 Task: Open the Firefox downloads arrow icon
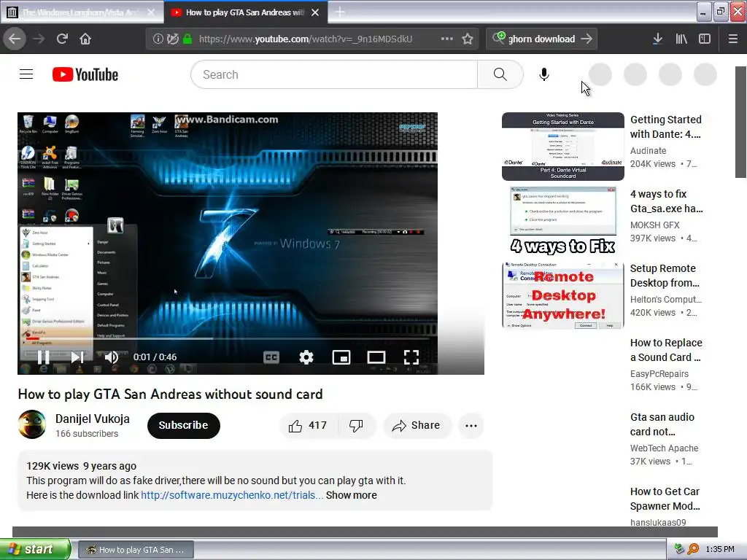657,39
